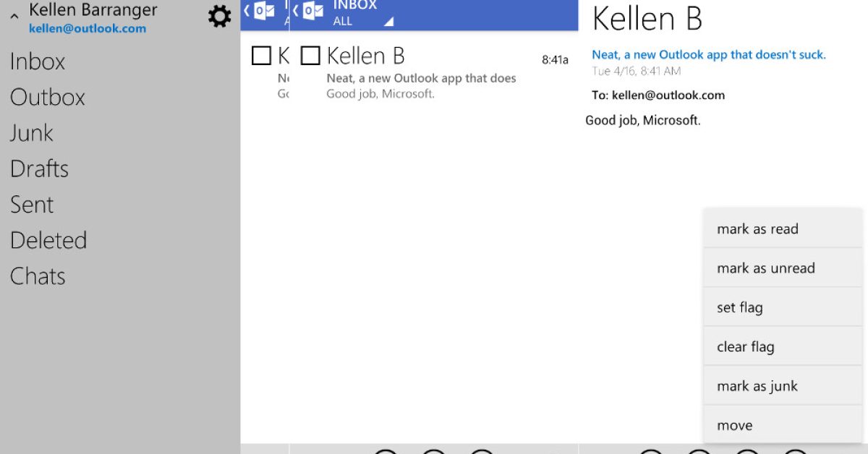This screenshot has height=454, width=868.
Task: Click the Outlook logo beside INBOX header
Action: (x=312, y=11)
